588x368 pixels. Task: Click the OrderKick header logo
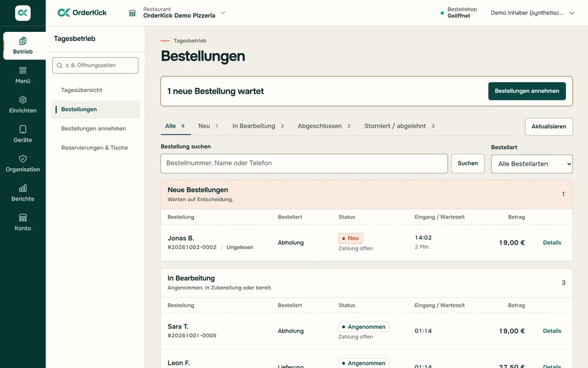(82, 13)
